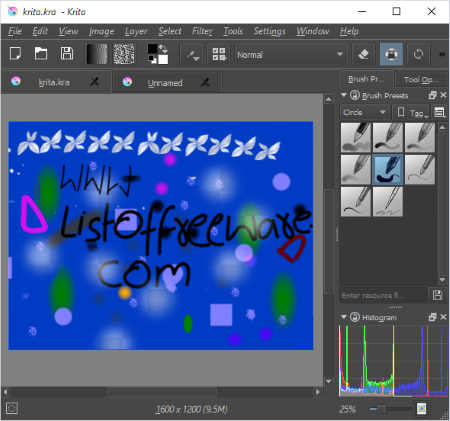Open the Layer menu
450x421 pixels.
point(136,31)
